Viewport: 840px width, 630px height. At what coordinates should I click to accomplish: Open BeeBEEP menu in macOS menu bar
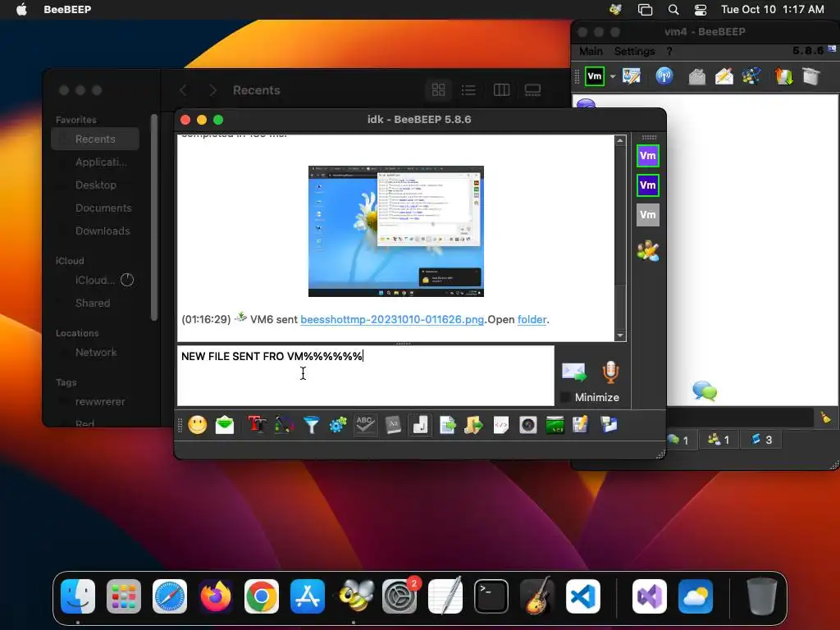67,9
